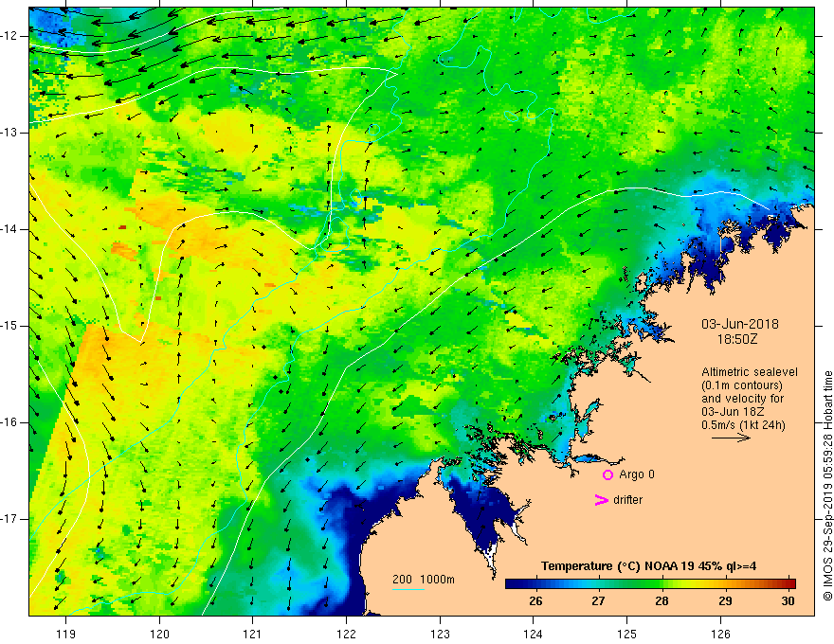
Task: Click the 'Argo 0' legend label
Action: [x=637, y=474]
